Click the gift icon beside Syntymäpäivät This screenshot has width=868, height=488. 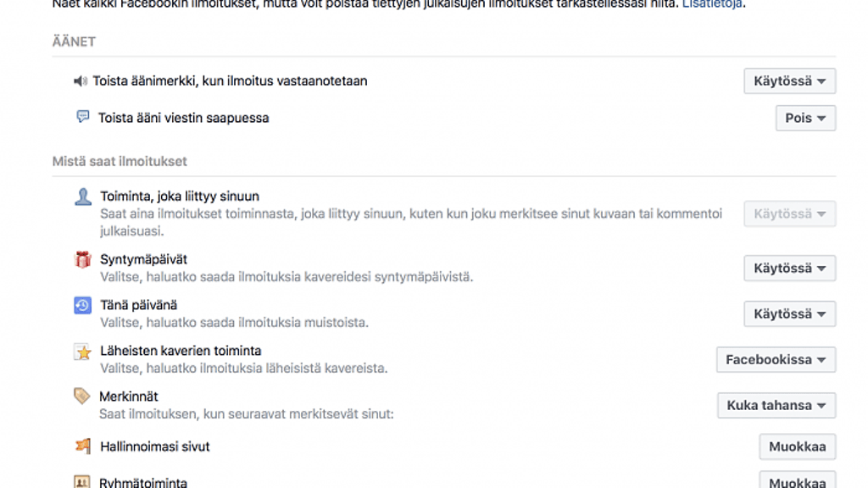[x=82, y=259]
